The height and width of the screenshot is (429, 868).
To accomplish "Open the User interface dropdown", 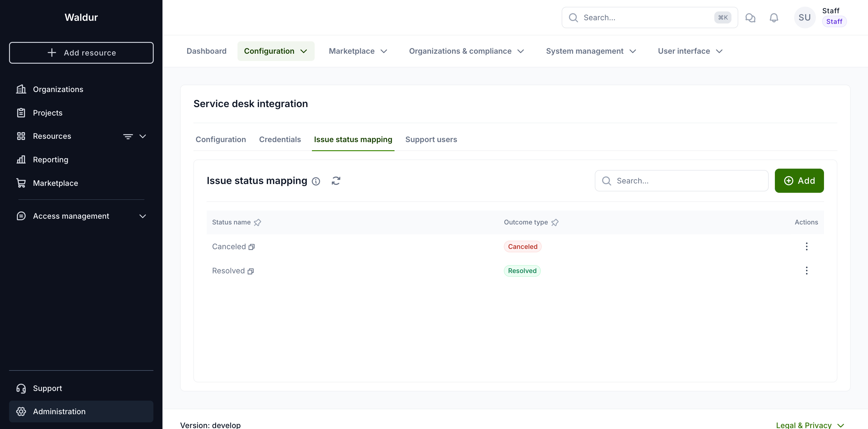I will (x=690, y=51).
